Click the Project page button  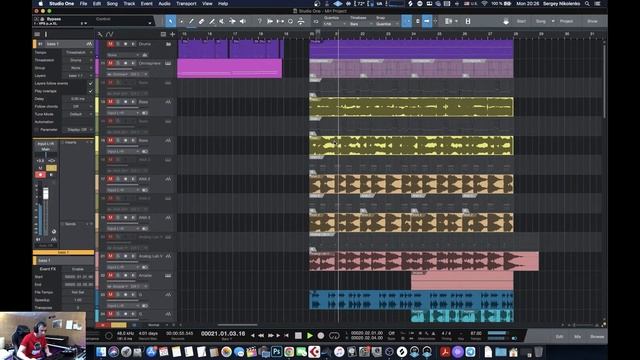tap(566, 21)
